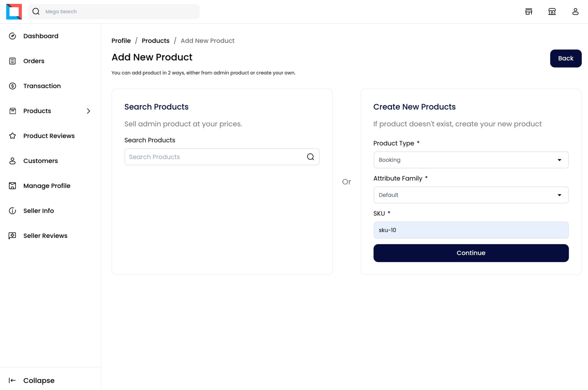Screen dimensions: 588x390
Task: Follow the Profile breadcrumb link
Action: click(x=121, y=41)
